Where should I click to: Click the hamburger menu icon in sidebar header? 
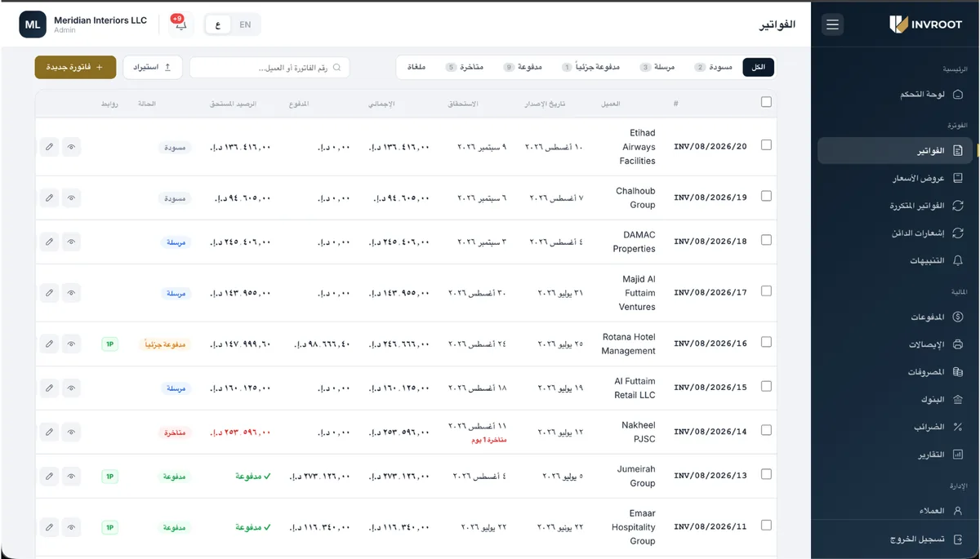[832, 24]
